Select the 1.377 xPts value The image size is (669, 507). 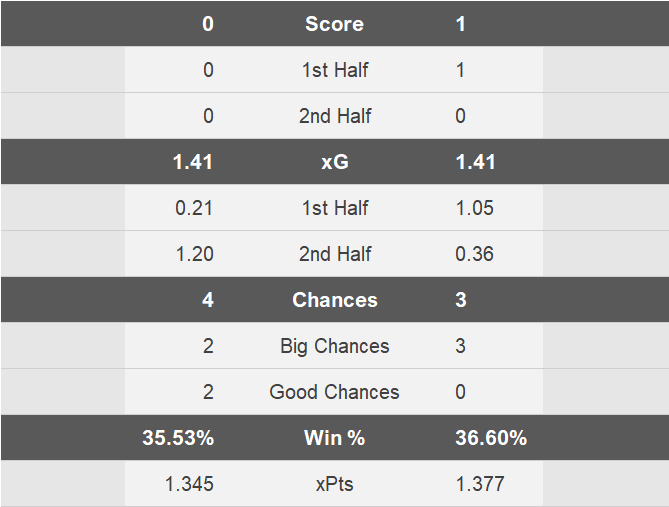pos(480,484)
